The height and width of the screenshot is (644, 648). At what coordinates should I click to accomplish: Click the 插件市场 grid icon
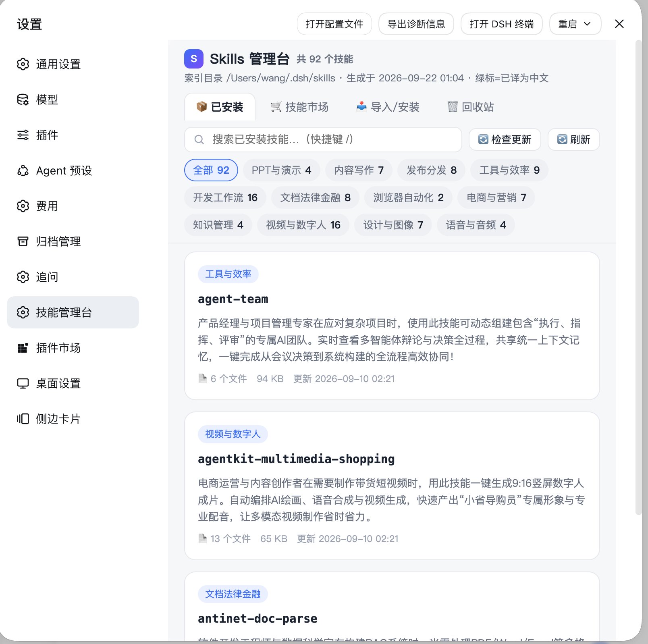[23, 348]
